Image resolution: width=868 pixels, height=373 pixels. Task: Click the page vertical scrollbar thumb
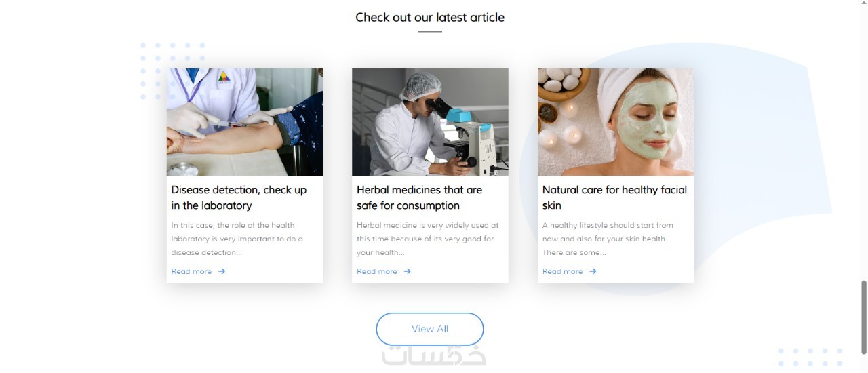point(864,317)
